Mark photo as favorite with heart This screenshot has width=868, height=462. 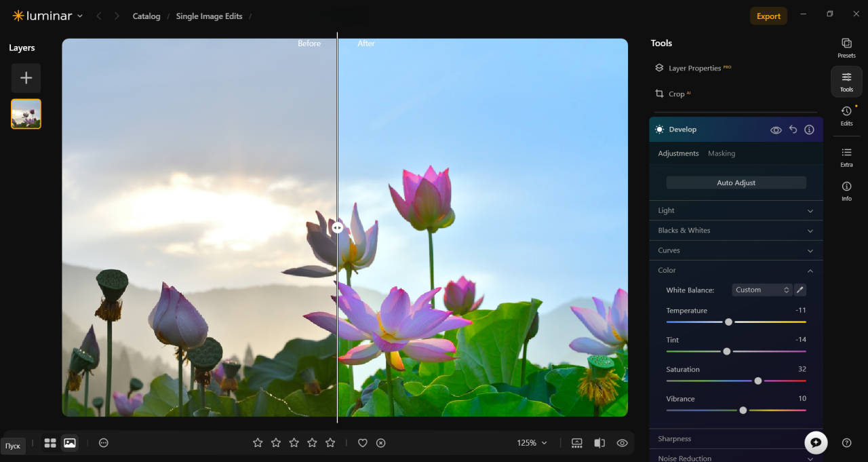click(x=363, y=443)
